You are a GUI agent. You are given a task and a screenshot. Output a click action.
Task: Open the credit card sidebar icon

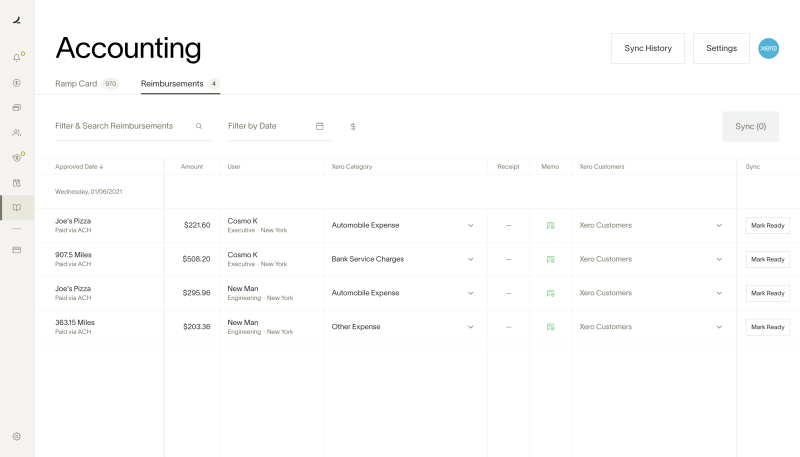(17, 250)
